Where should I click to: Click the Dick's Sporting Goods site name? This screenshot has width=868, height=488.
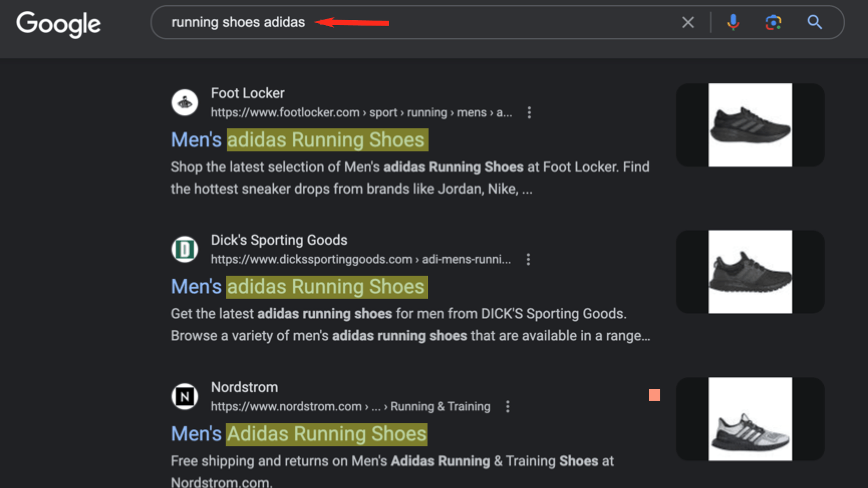(x=279, y=240)
